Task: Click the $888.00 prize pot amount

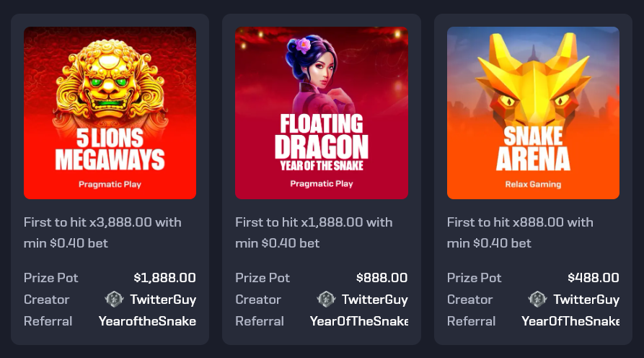Action: click(x=382, y=278)
